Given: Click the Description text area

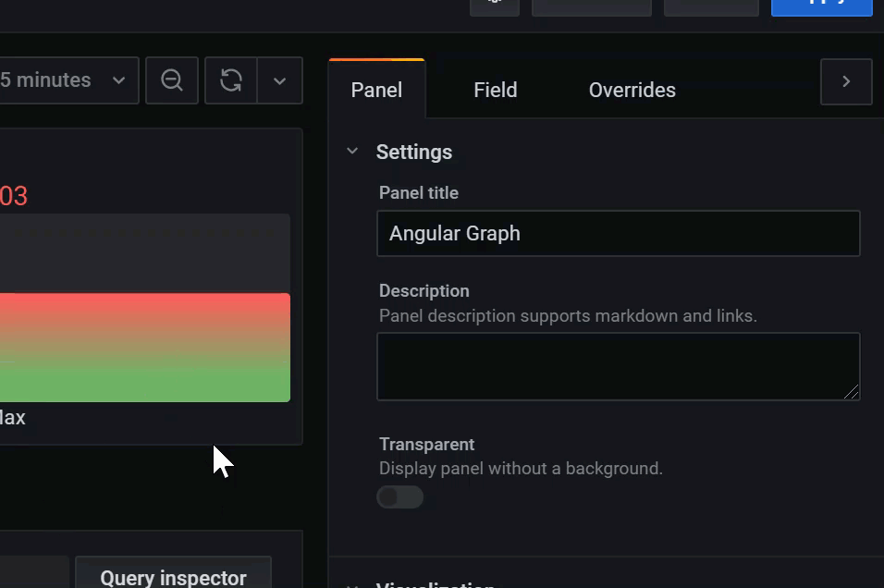Looking at the screenshot, I should tap(618, 366).
